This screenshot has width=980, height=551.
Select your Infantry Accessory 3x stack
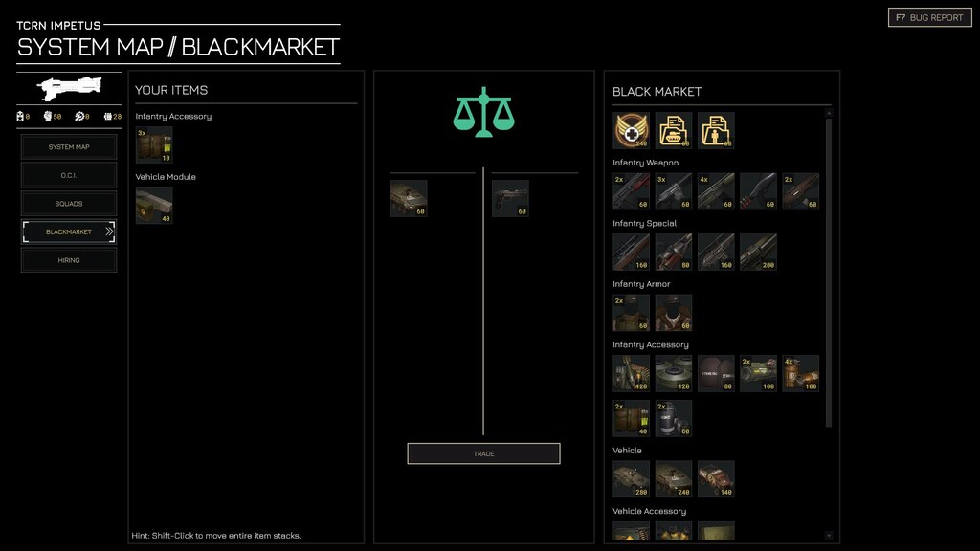(x=154, y=145)
